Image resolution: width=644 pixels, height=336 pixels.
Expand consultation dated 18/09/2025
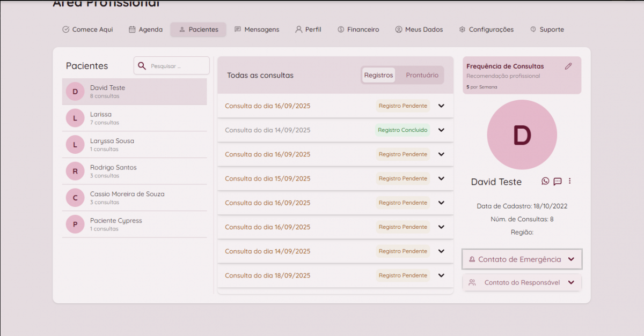tap(441, 275)
